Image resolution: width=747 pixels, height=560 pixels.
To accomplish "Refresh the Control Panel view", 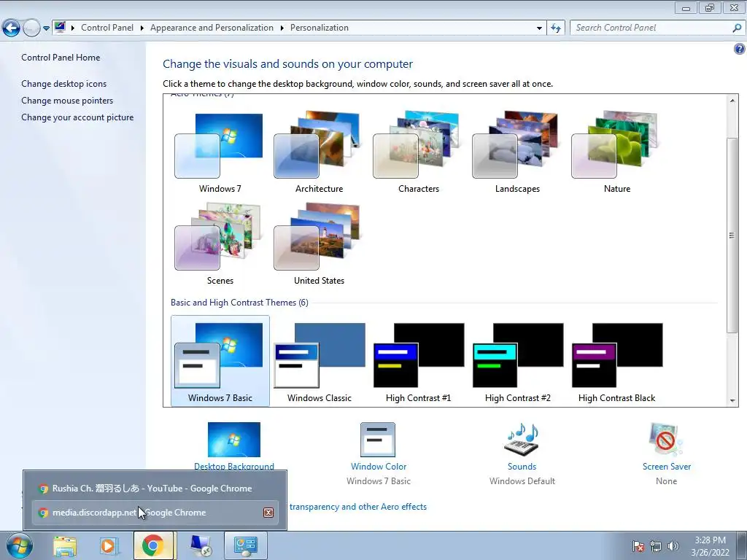I will [x=555, y=28].
